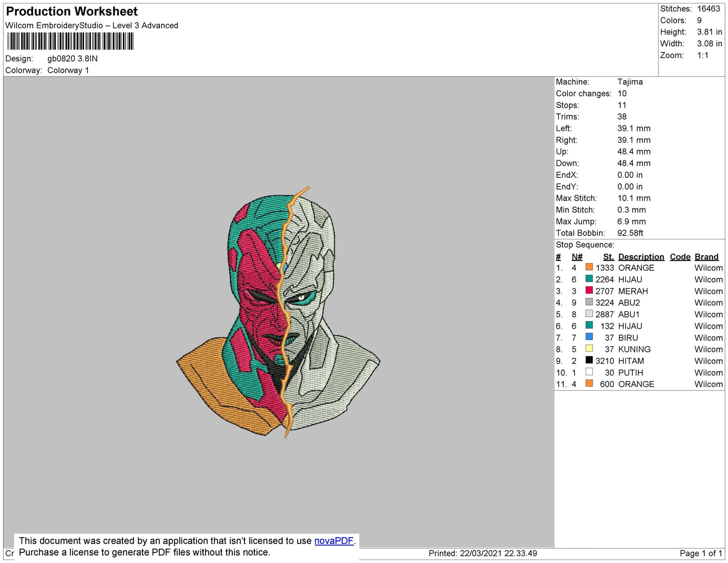Click yellow swatch beside KUNING
The width and height of the screenshot is (728, 563).
click(589, 348)
